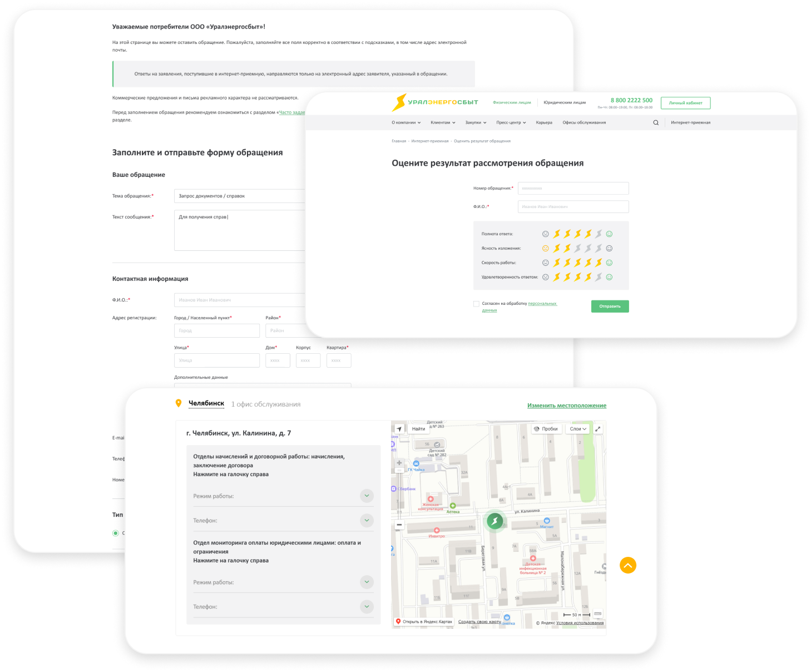The height and width of the screenshot is (672, 811).
Task: Zoom in on the map
Action: point(399,463)
